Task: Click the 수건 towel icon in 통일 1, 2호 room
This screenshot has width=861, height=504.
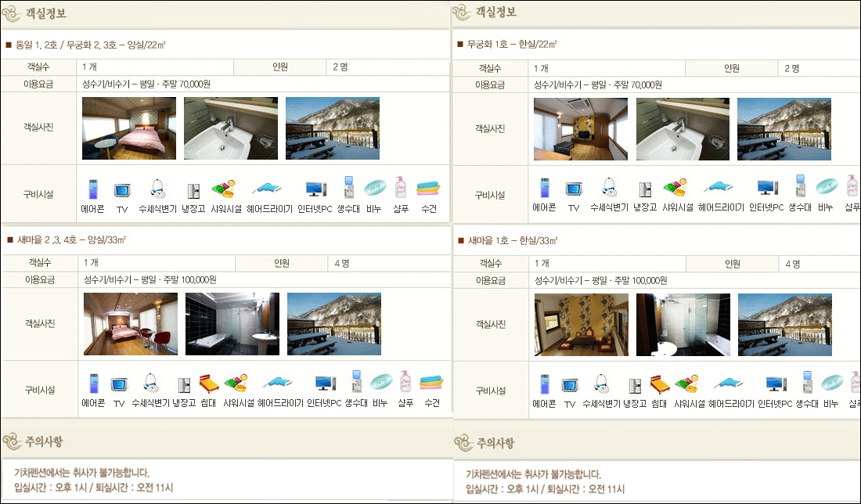Action: (428, 189)
